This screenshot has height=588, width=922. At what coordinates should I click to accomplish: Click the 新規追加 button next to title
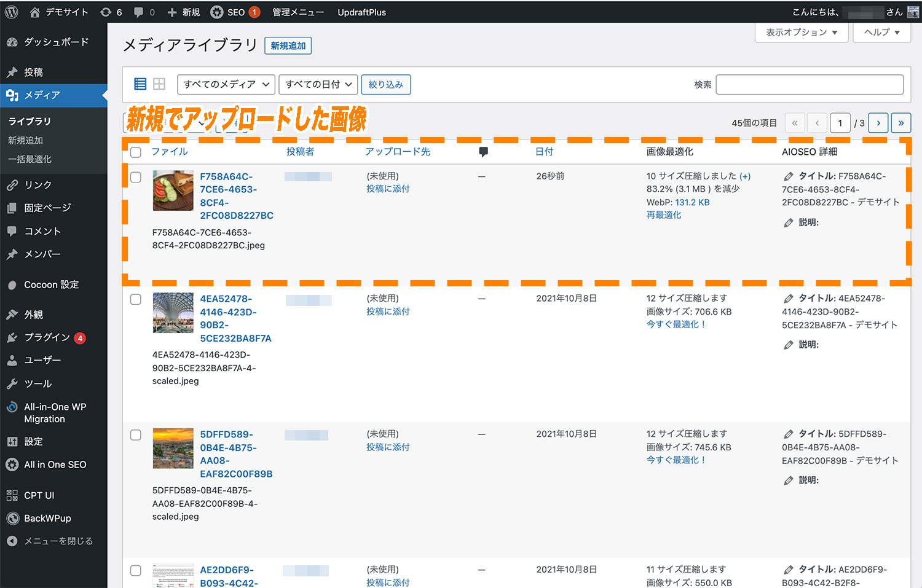288,45
